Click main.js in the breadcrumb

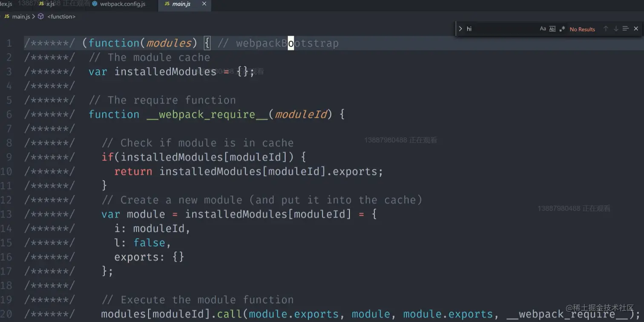21,17
